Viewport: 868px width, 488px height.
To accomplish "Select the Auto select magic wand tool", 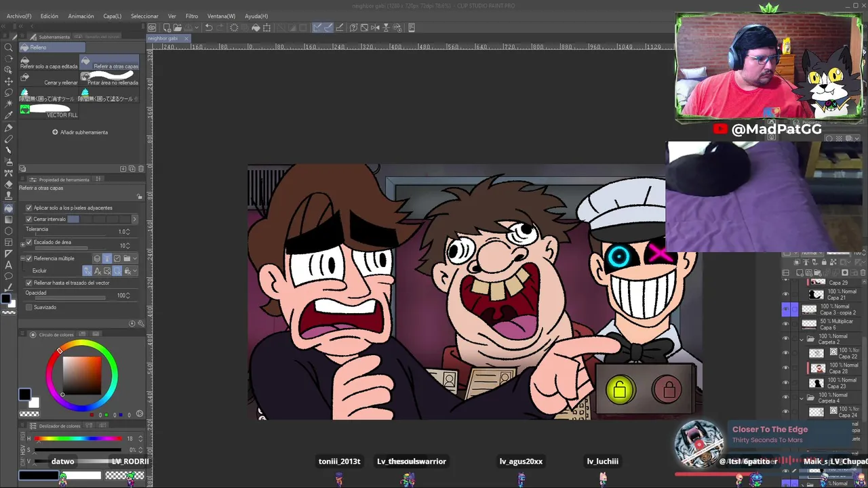I will pos(9,104).
